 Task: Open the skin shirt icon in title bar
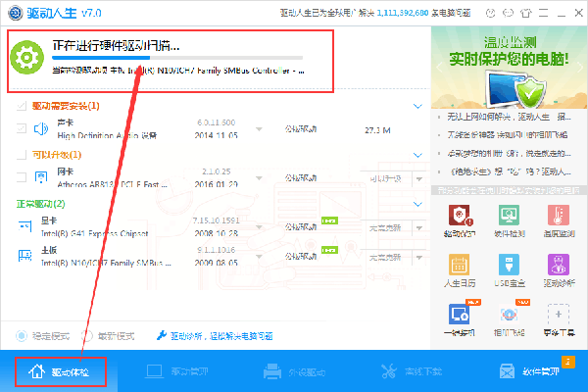tap(525, 13)
